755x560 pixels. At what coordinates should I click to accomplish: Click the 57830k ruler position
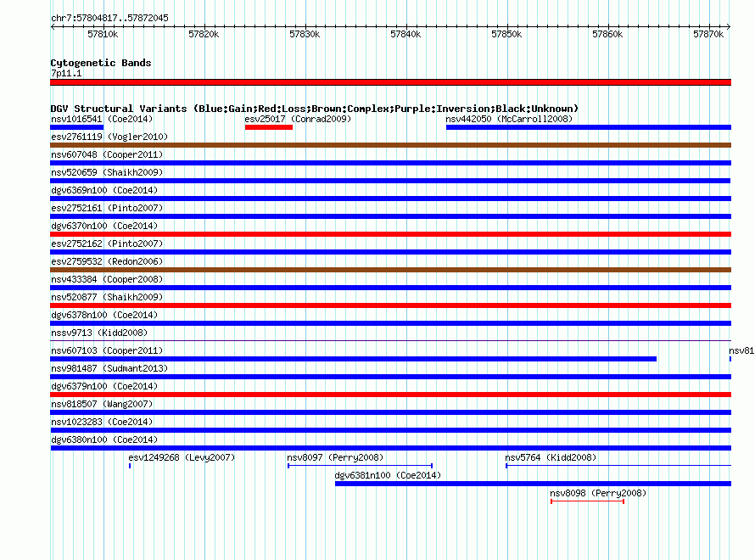(305, 34)
